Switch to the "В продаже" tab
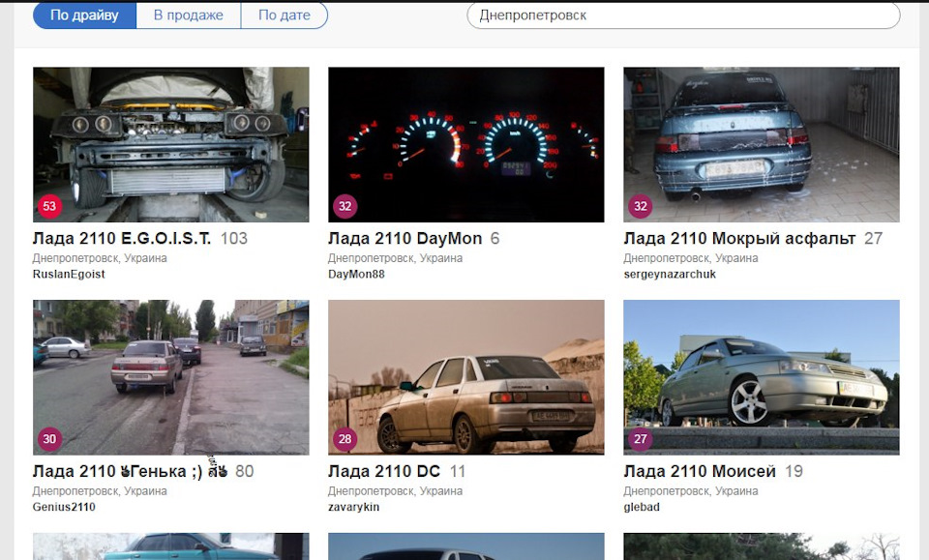This screenshot has width=929, height=560. (x=189, y=15)
